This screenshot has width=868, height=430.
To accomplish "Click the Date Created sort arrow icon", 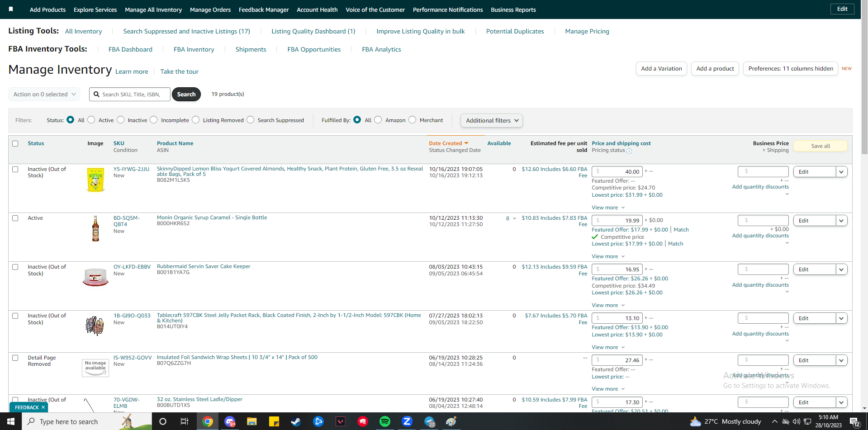I will point(466,143).
